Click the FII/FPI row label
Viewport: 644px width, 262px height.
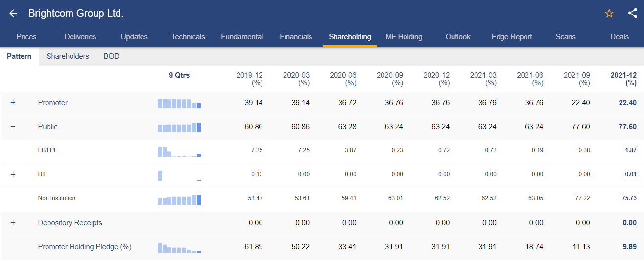[x=47, y=150]
